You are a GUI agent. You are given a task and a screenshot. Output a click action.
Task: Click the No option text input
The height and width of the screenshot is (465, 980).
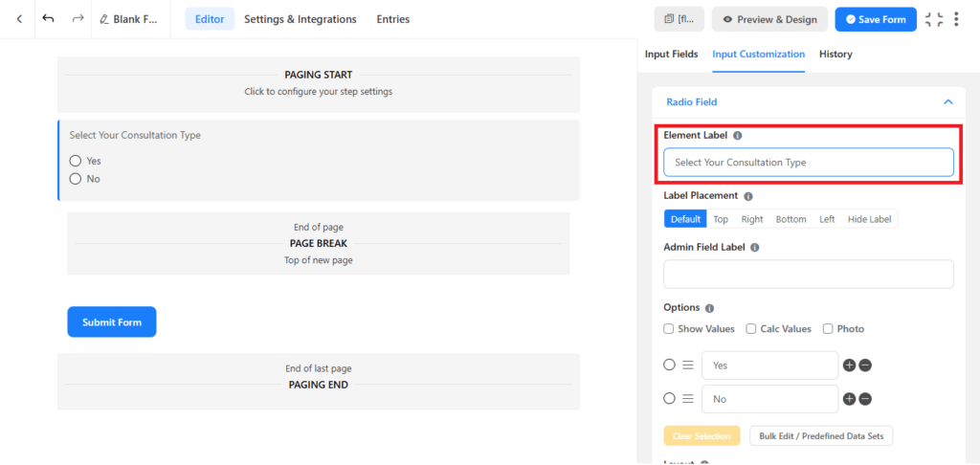769,399
